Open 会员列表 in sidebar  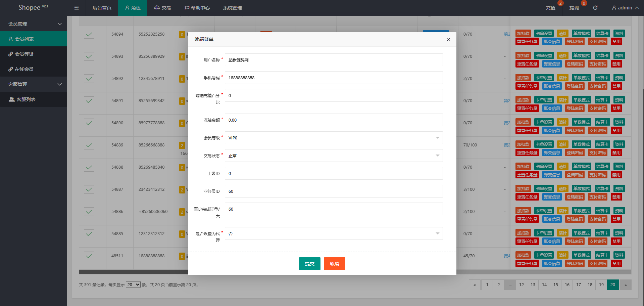34,39
